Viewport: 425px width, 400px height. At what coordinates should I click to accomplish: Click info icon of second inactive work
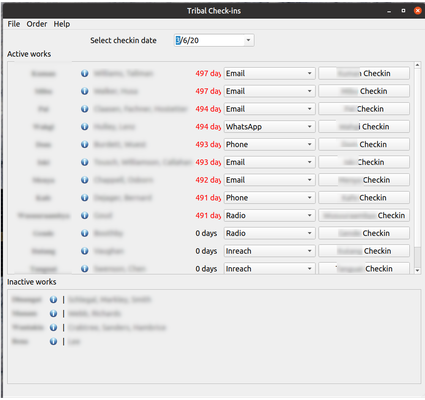pyautogui.click(x=53, y=314)
